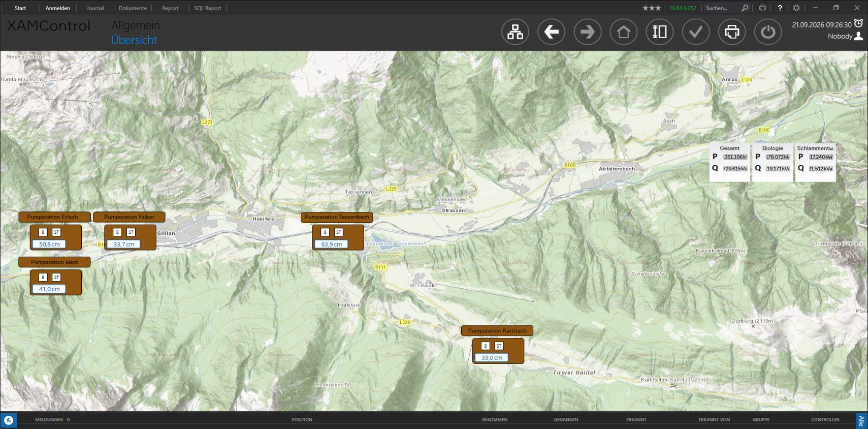Click the 10.64.4.252 IP address
The width and height of the screenshot is (868, 429).
(x=683, y=8)
